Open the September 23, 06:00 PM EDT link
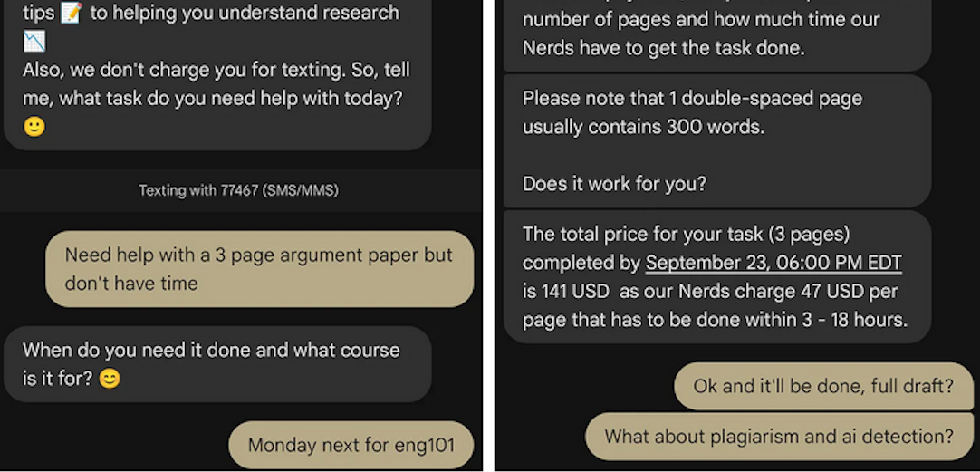980x472 pixels. click(x=773, y=263)
